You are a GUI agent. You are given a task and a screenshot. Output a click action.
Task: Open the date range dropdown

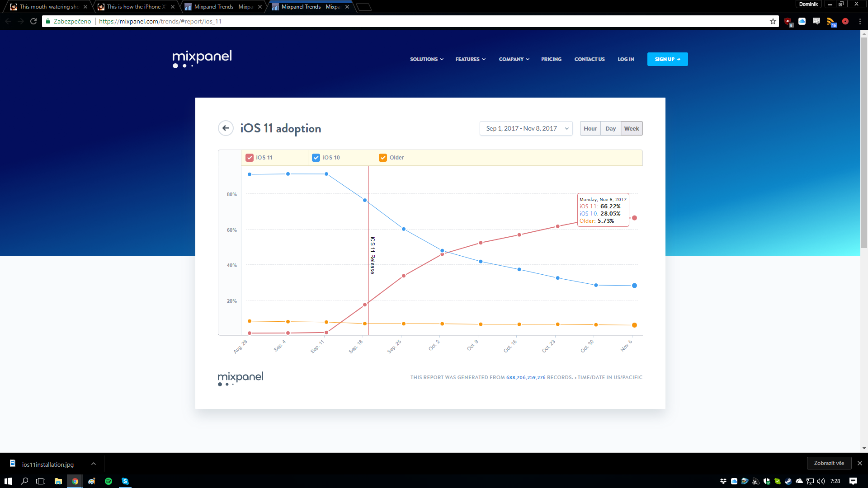point(526,128)
